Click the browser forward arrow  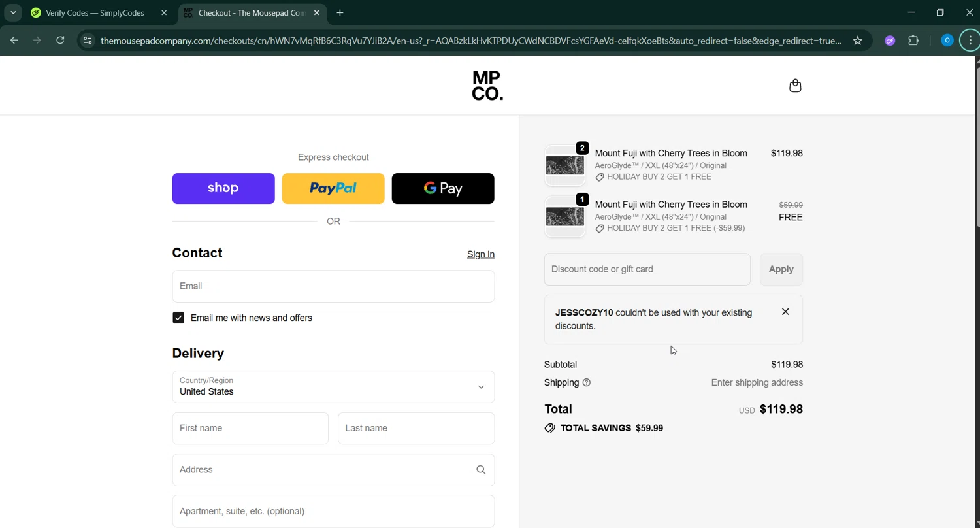[x=37, y=41]
